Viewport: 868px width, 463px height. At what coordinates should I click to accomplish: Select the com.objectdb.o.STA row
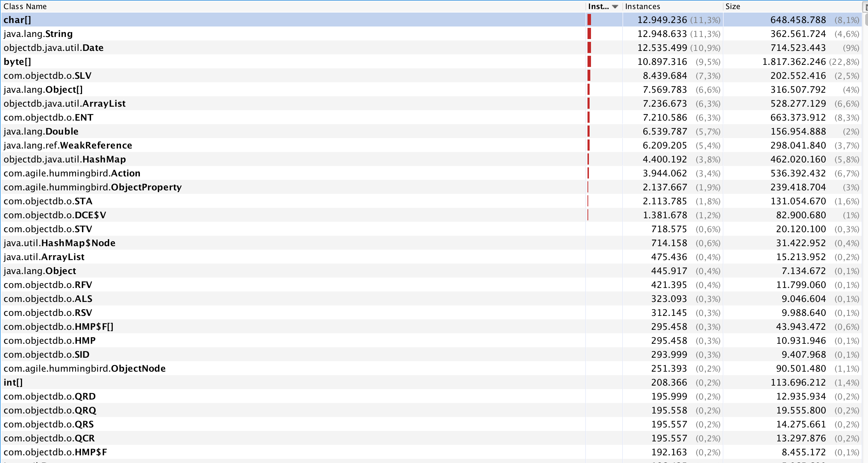tap(431, 201)
